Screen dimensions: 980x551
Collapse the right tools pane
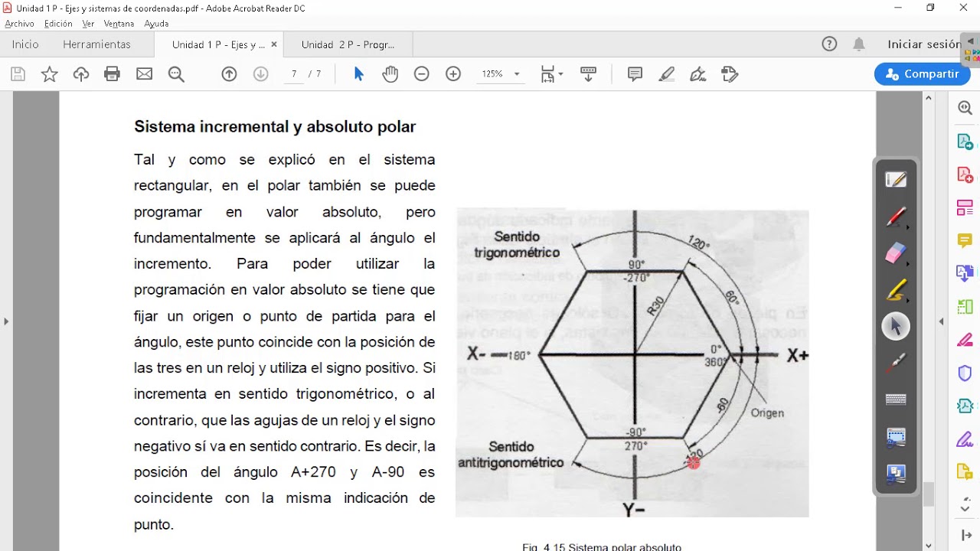(941, 321)
